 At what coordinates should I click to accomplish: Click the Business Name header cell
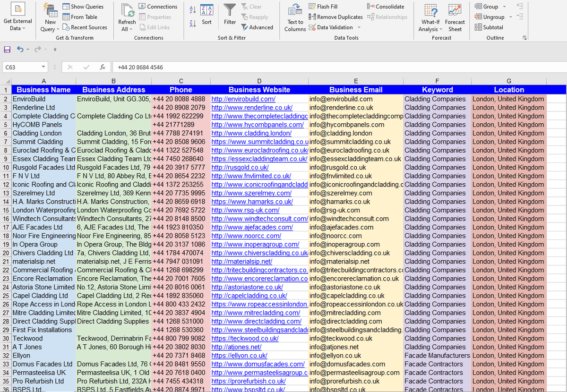43,90
